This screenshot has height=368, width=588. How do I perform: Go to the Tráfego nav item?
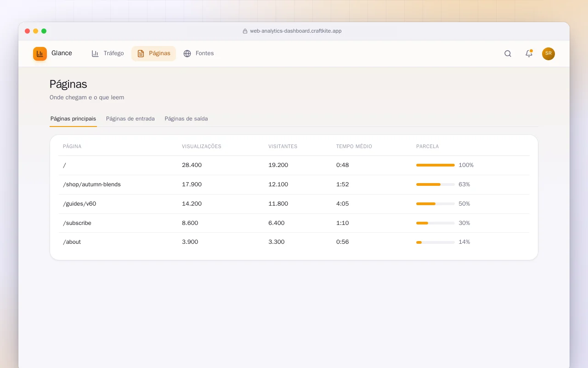pos(107,53)
